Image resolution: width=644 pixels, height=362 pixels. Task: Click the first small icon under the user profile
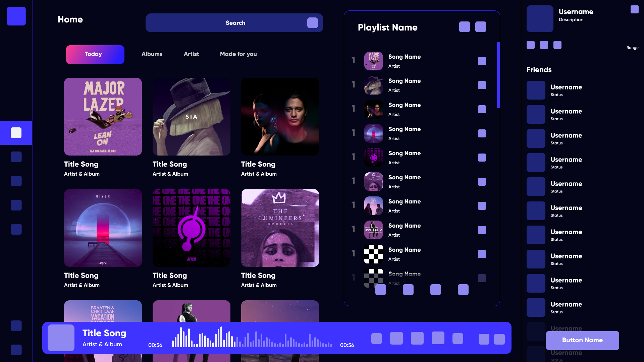(x=530, y=45)
